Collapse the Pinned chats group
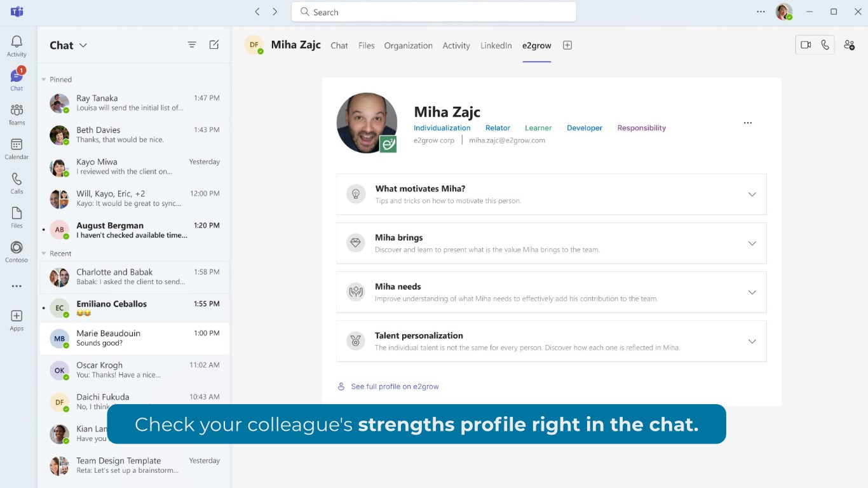868x488 pixels. [x=44, y=79]
